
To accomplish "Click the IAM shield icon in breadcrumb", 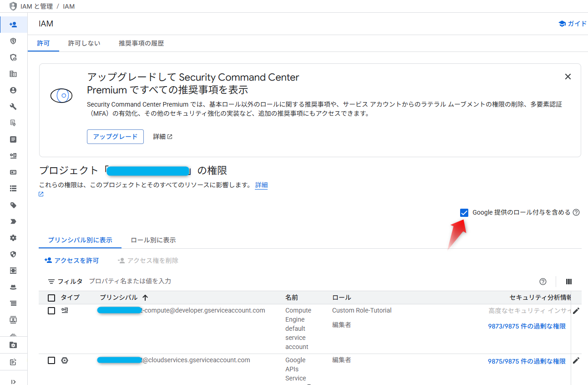I will pos(13,6).
